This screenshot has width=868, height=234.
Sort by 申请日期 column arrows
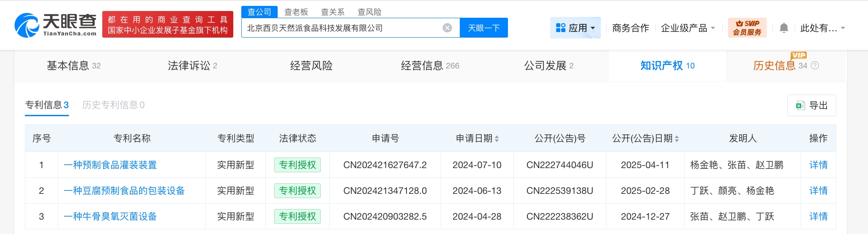coord(497,139)
